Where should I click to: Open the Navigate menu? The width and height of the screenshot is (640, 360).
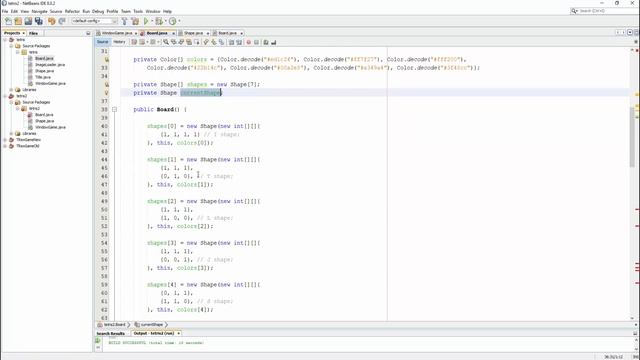tap(40, 11)
